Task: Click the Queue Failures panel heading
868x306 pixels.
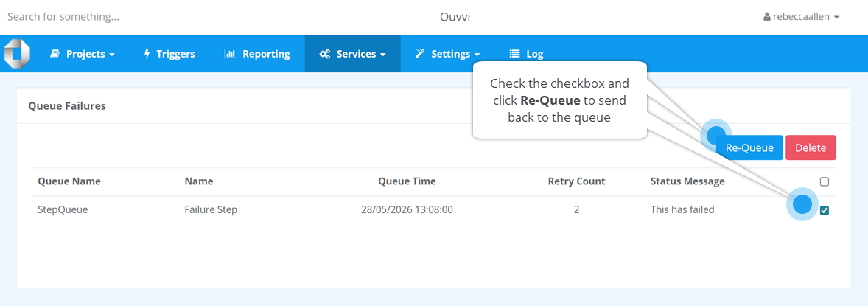Action: [x=67, y=106]
